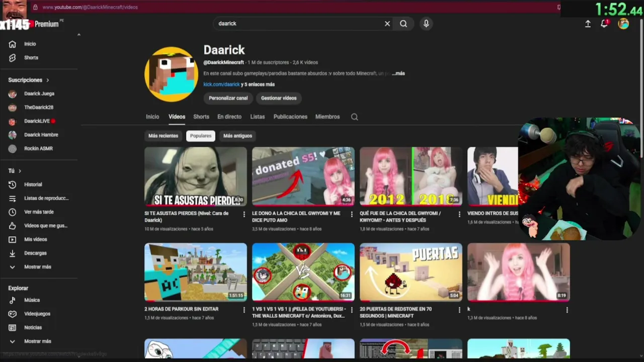
Task: Click the Personalizar canal button
Action: pyautogui.click(x=228, y=98)
